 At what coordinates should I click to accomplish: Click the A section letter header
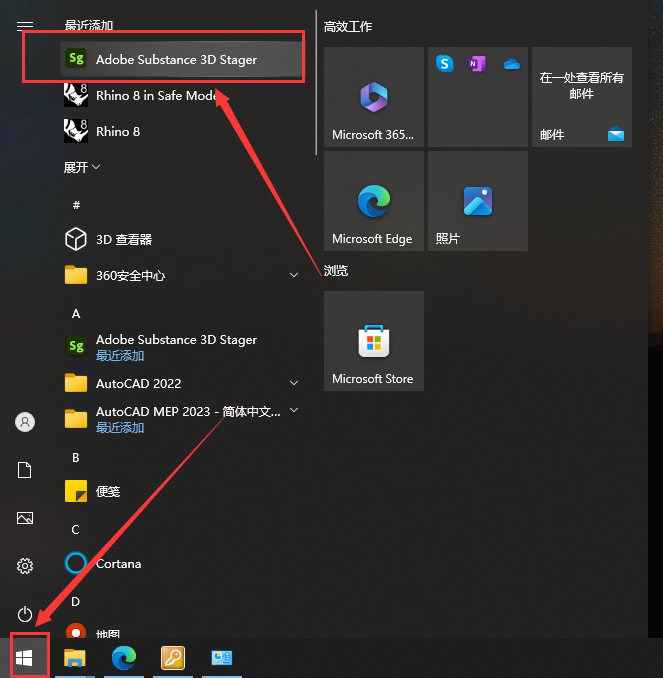(76, 313)
